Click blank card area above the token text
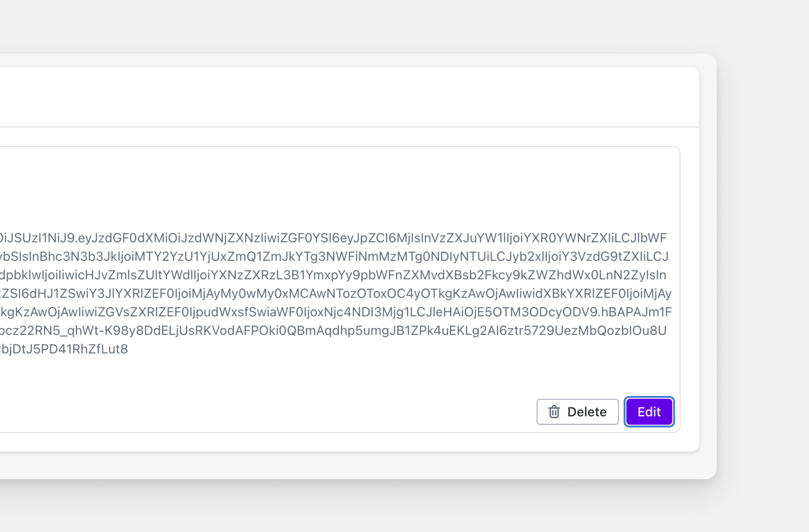Screen dimensions: 809x532 pos(340,187)
